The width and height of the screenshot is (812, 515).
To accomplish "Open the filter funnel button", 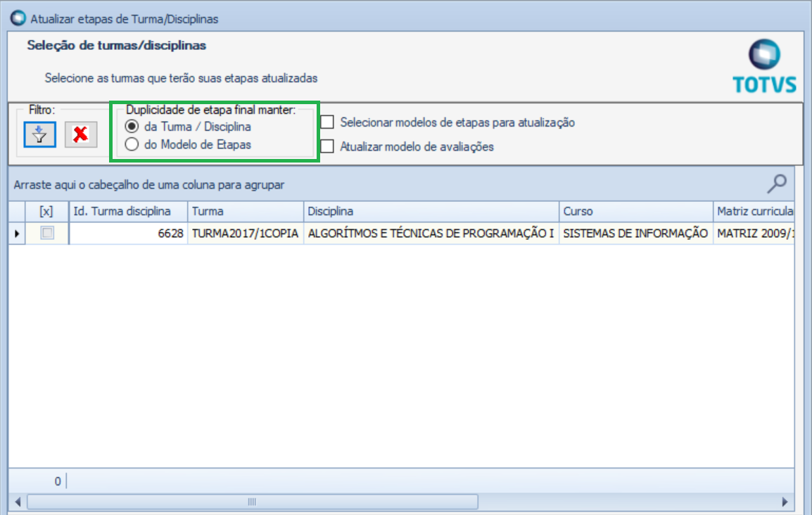I will tap(40, 134).
